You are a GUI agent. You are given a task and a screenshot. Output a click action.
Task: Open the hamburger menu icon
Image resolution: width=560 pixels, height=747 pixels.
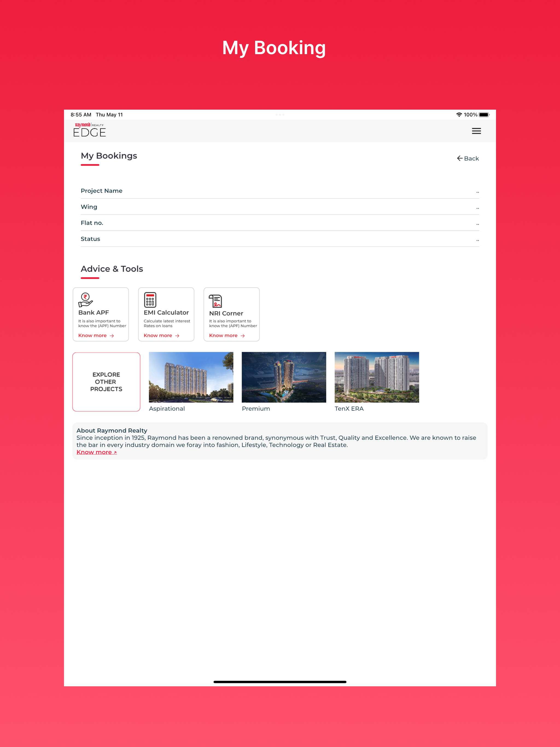pyautogui.click(x=476, y=131)
